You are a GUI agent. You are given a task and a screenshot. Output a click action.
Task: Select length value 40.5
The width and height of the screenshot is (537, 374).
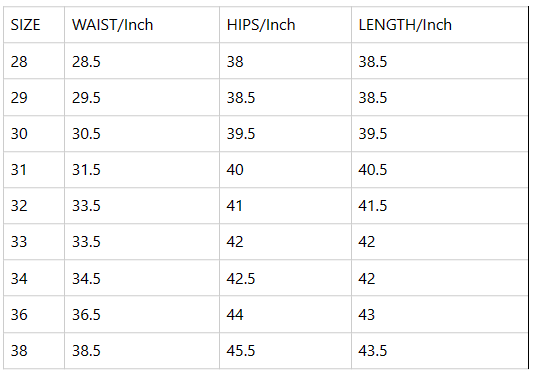(373, 170)
